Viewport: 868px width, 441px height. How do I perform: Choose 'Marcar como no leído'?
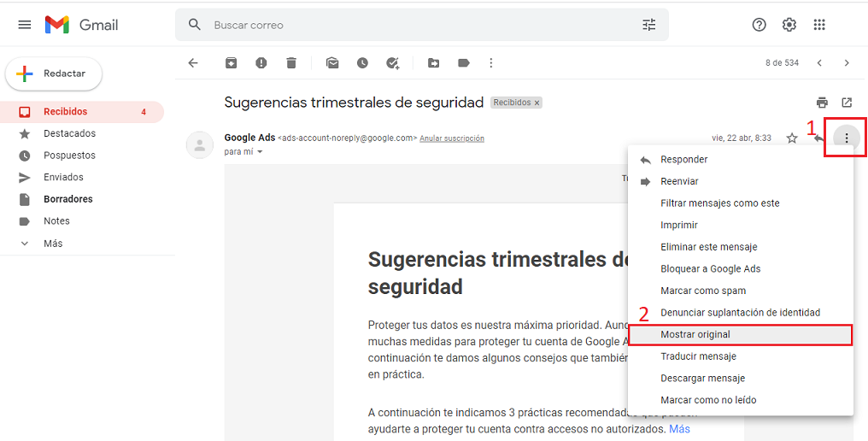(741, 400)
